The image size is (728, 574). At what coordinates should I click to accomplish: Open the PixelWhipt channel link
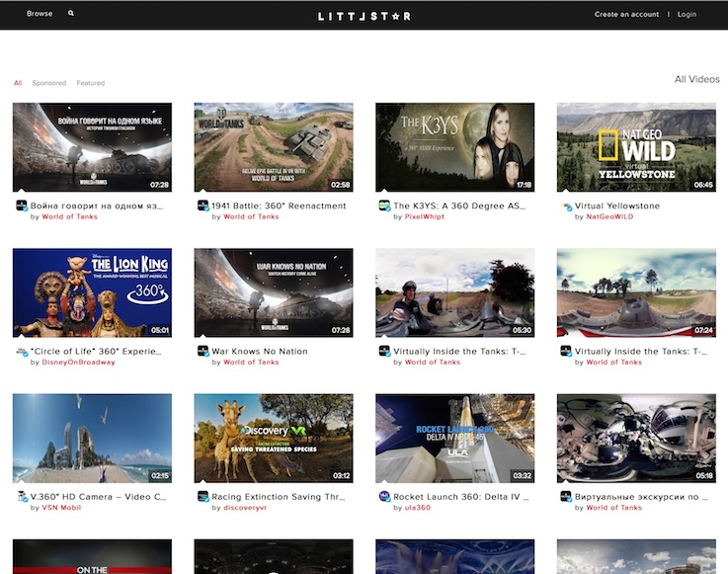(x=425, y=217)
